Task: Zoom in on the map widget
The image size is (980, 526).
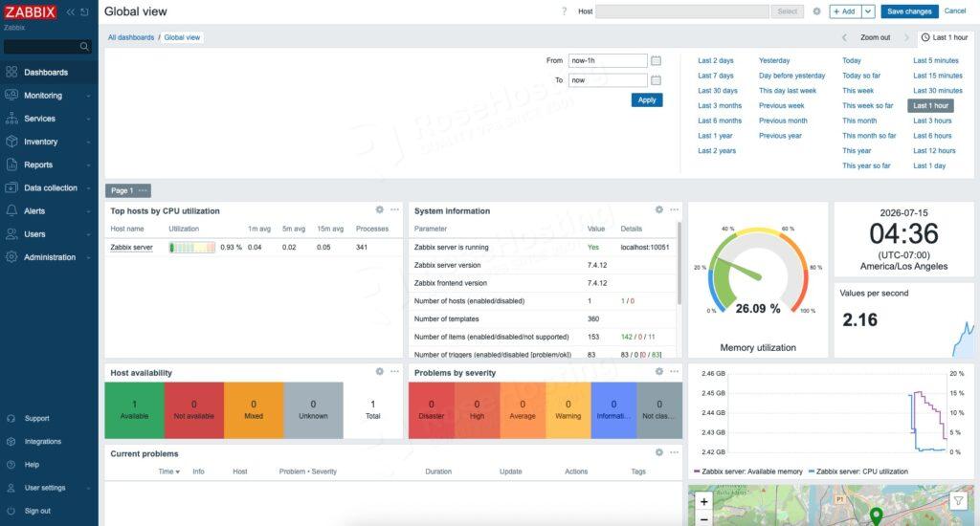Action: tap(703, 501)
